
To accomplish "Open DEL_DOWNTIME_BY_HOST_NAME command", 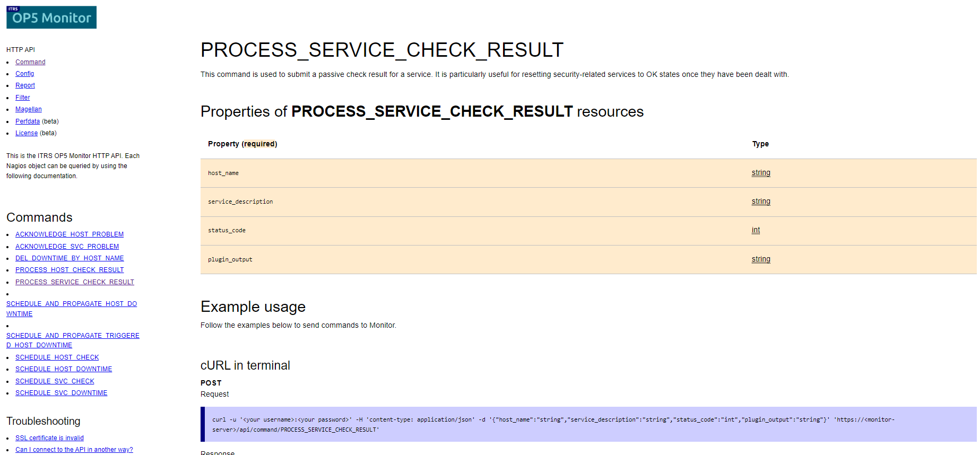I will [x=70, y=258].
